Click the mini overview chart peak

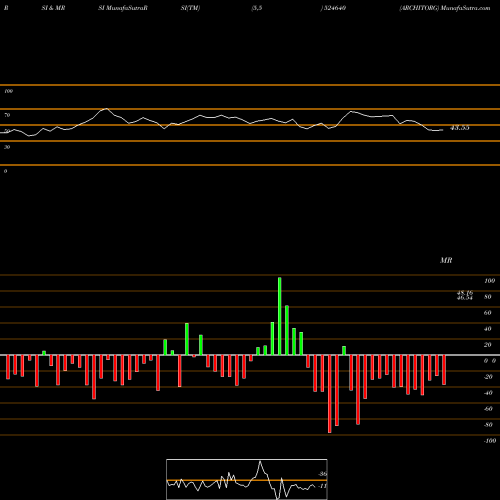260,462
